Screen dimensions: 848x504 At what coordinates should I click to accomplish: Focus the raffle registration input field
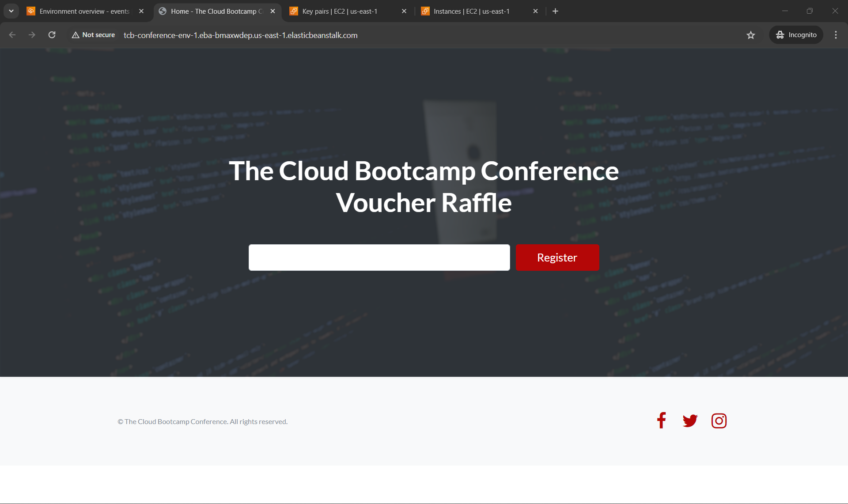point(379,258)
